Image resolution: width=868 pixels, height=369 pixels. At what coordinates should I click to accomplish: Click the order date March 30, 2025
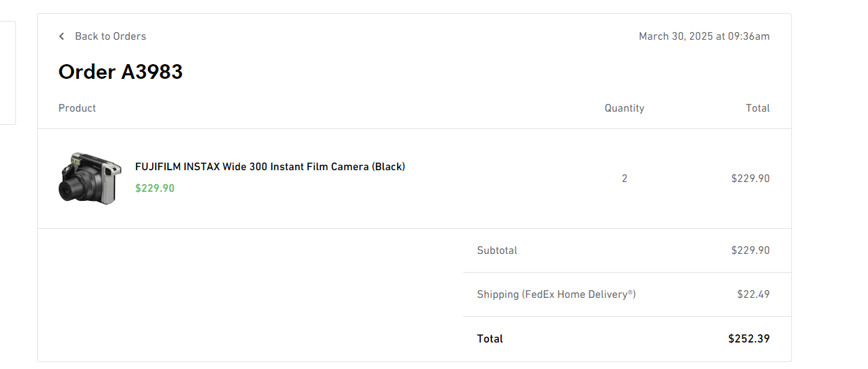704,36
